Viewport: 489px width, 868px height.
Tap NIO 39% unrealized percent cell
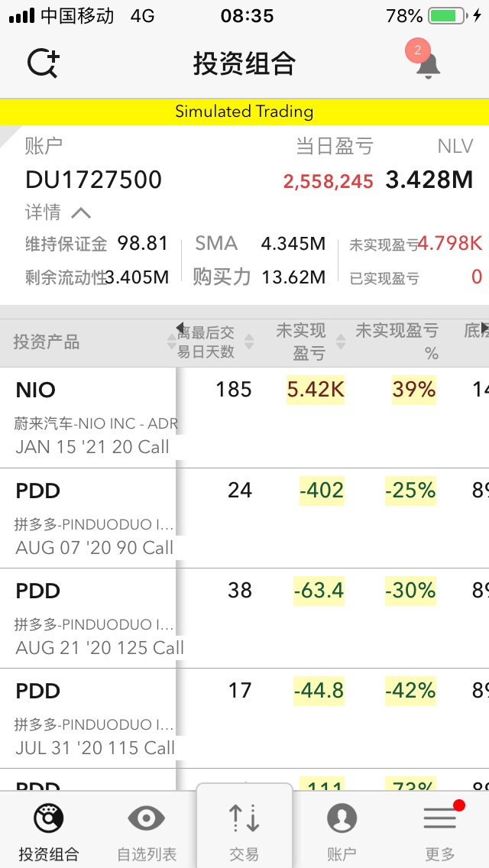tap(413, 390)
